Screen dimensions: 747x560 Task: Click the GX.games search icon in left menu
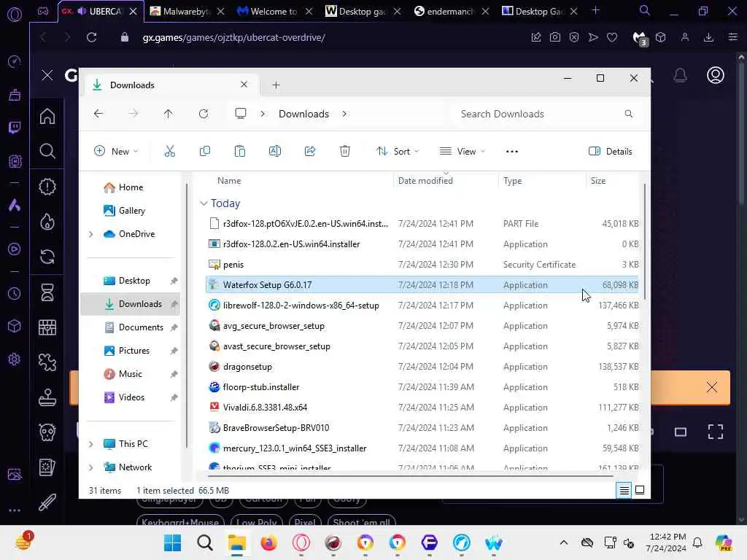(47, 152)
